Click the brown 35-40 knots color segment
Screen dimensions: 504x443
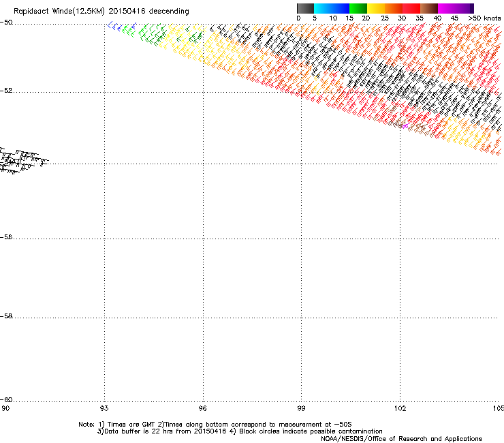coord(429,8)
